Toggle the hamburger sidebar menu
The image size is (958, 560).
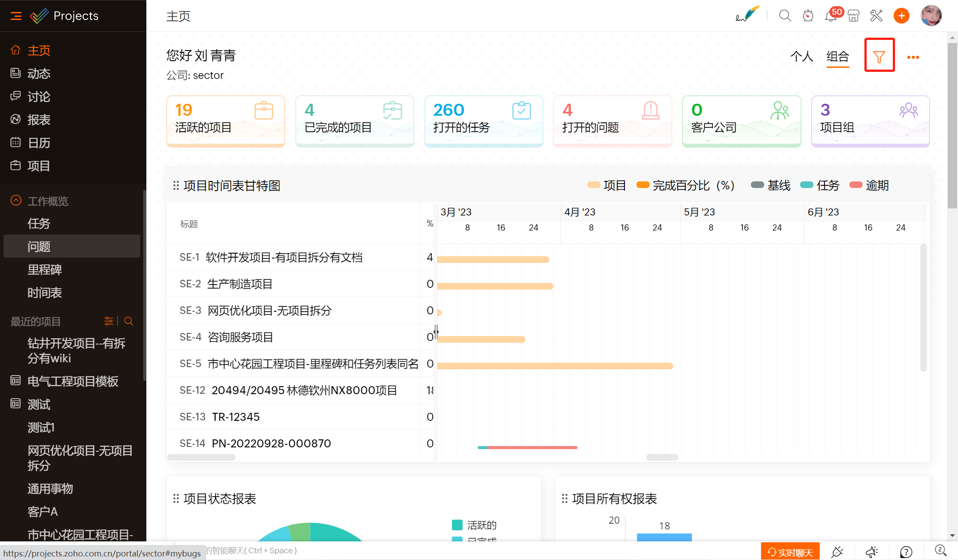point(16,16)
